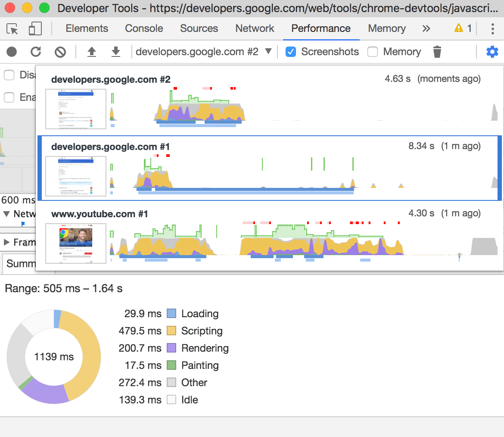This screenshot has width=504, height=437.
Task: Select the www.youtube.com #1 recording
Action: pyautogui.click(x=269, y=236)
